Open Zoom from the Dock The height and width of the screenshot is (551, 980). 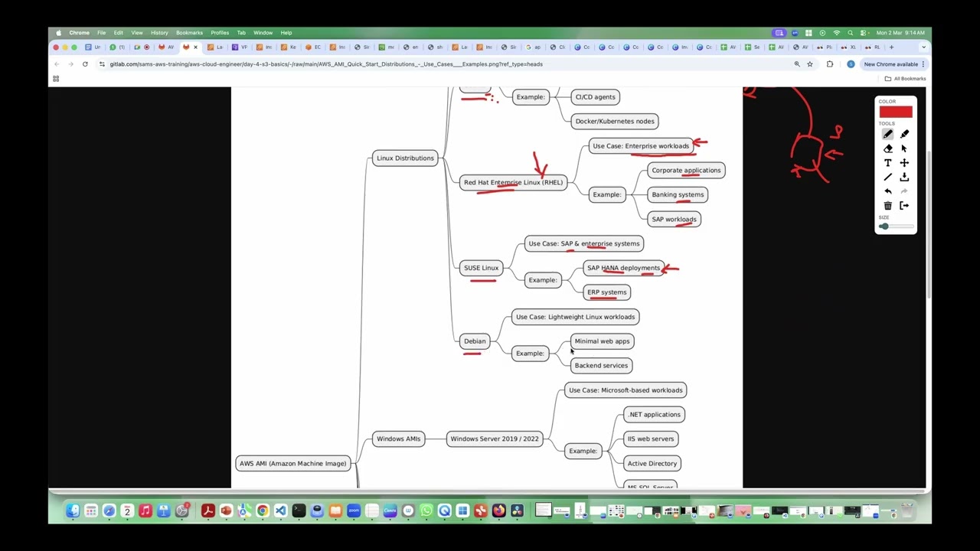tap(354, 510)
